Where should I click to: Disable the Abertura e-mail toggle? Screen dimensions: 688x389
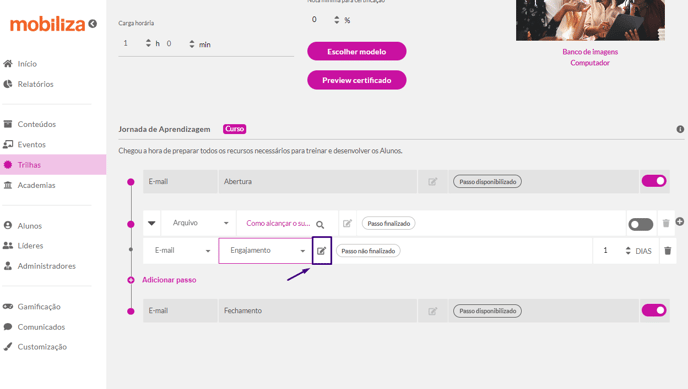coord(654,181)
